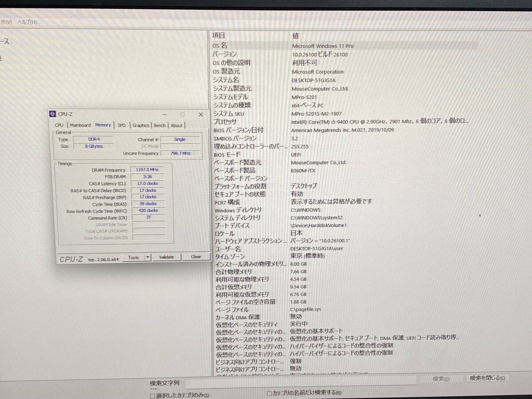The height and width of the screenshot is (399, 532).
Task: Select the 合計仮想メモリ row
Action: point(344,287)
